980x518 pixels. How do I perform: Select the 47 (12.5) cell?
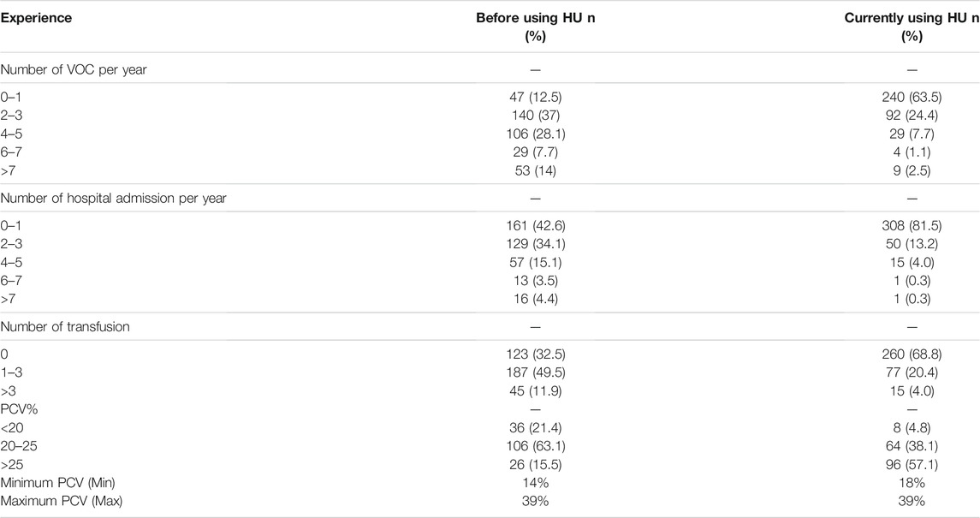tap(535, 97)
